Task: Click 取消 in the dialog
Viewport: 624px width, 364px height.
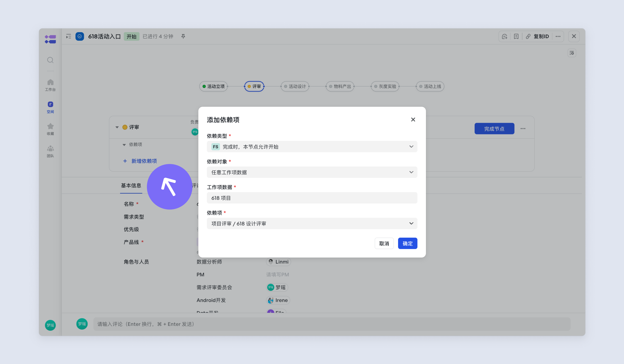Action: pos(384,243)
